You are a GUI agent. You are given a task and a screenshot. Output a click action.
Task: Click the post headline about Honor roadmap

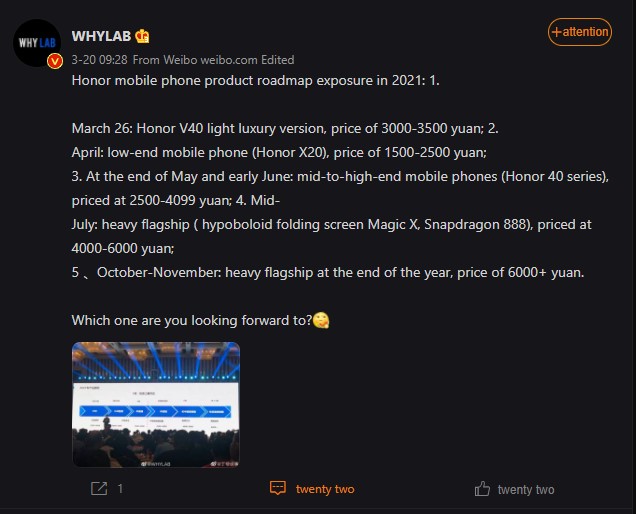click(x=256, y=80)
